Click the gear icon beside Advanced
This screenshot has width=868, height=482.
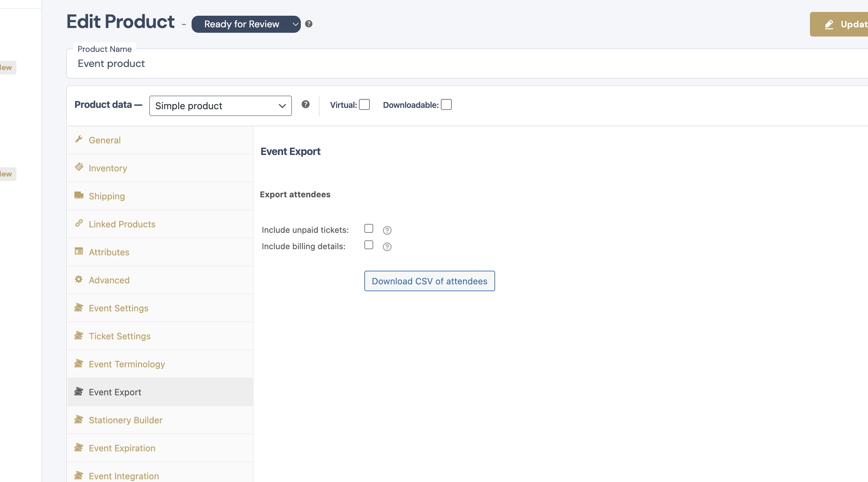(x=79, y=279)
